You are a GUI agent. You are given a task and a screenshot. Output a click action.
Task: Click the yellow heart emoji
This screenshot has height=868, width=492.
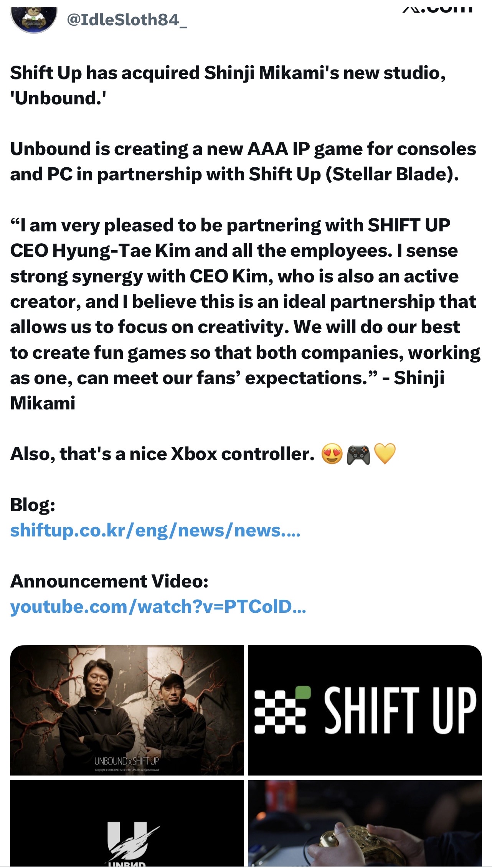point(385,454)
